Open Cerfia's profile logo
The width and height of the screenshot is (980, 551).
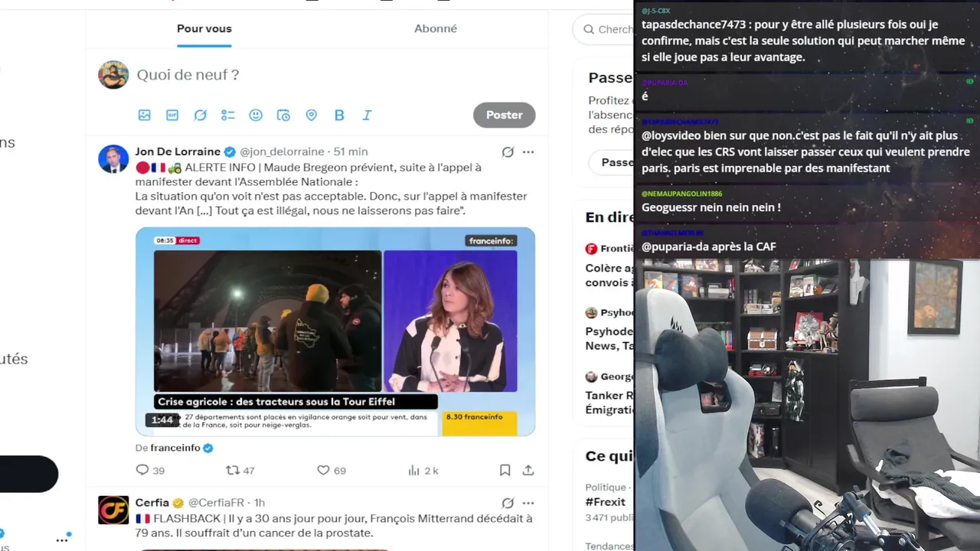point(113,510)
